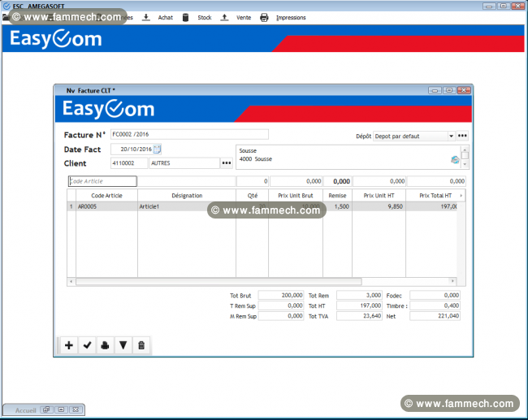Open client lookup ellipsis button
This screenshot has height=420, width=528.
pos(227,163)
